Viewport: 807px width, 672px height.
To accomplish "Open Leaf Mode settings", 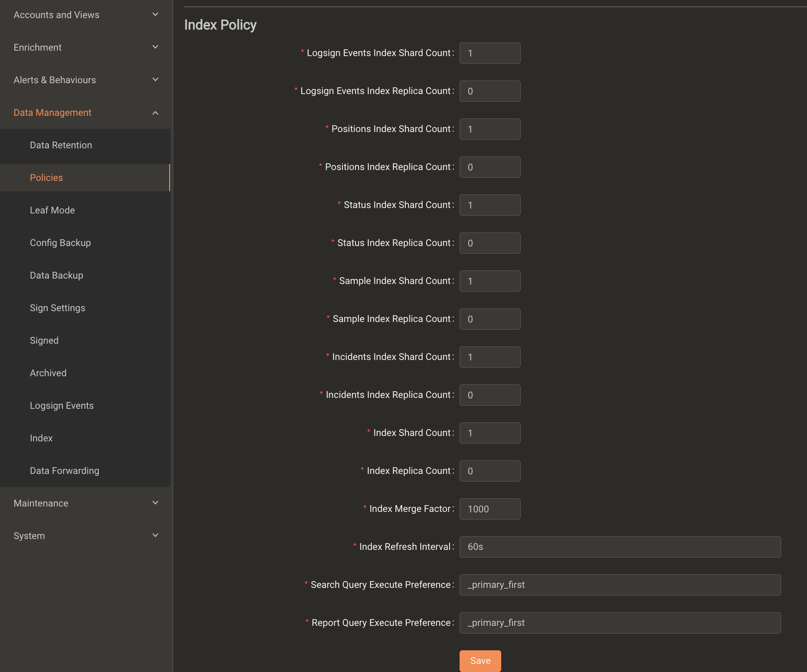I will point(85,210).
